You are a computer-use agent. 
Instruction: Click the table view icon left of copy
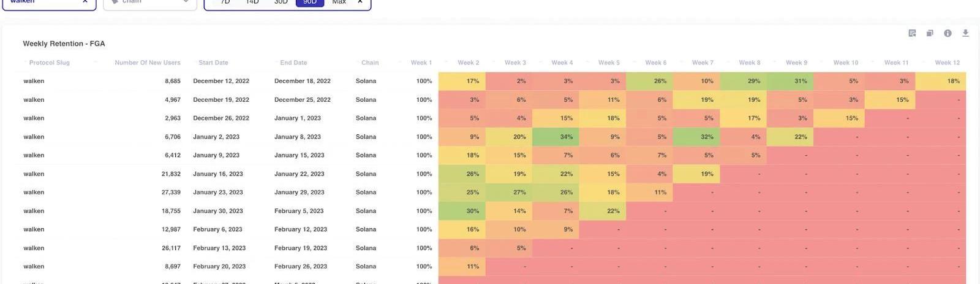912,33
